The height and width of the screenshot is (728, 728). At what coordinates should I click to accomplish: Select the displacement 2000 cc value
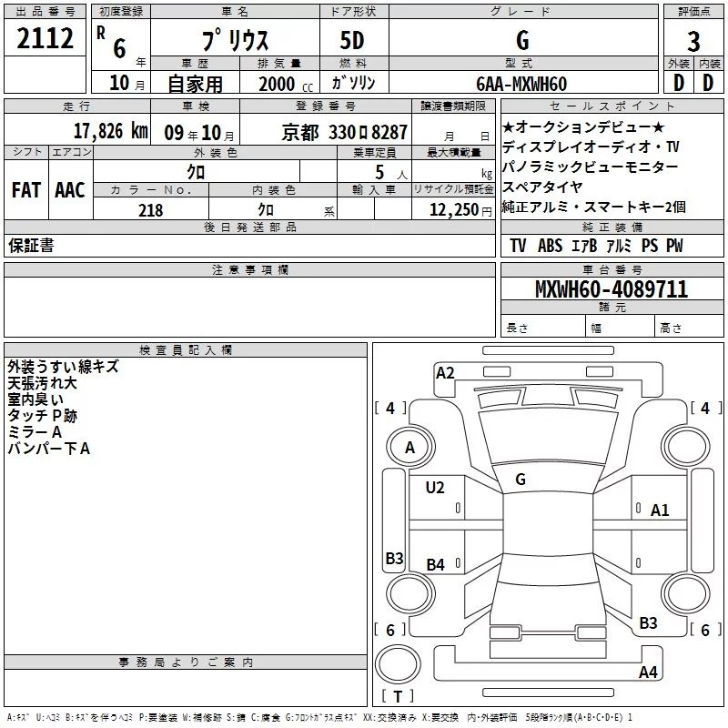tap(286, 85)
